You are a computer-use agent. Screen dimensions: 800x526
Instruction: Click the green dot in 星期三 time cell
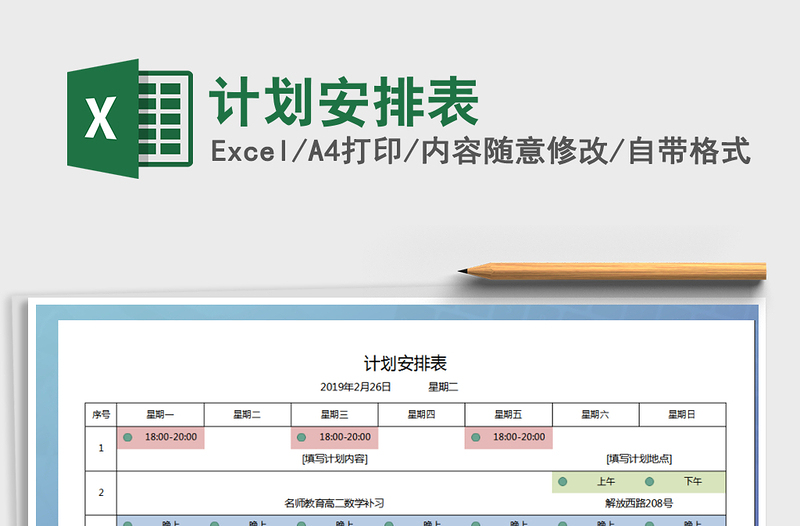[302, 438]
